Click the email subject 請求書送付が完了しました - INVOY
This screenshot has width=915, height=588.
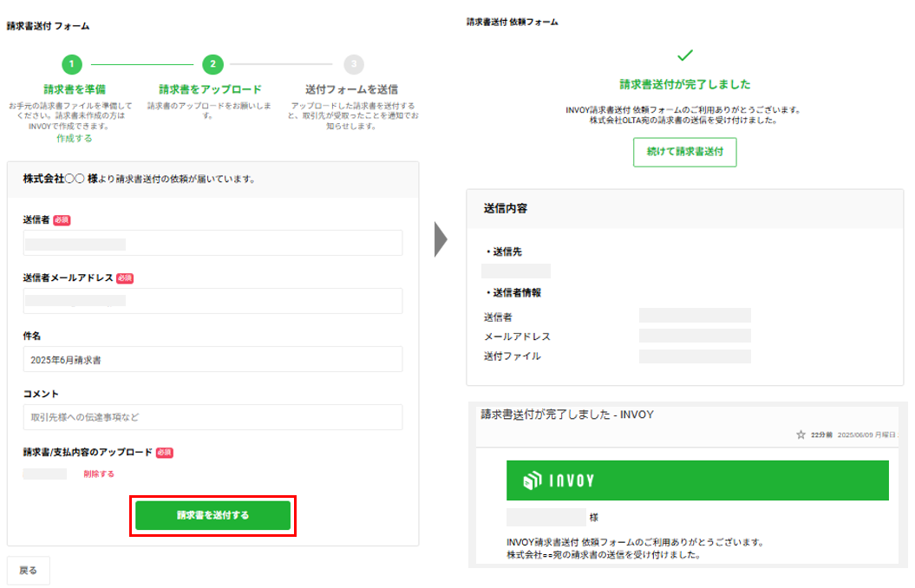[567, 415]
